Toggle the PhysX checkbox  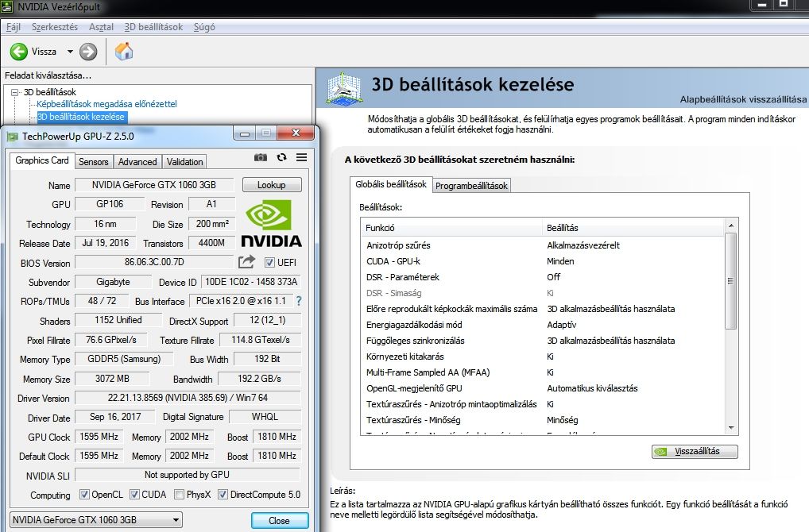[x=179, y=495]
